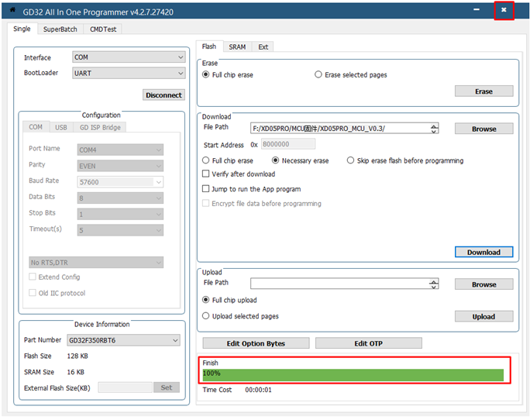Switch to the SuperBatch tab
This screenshot has width=530, height=420.
60,29
